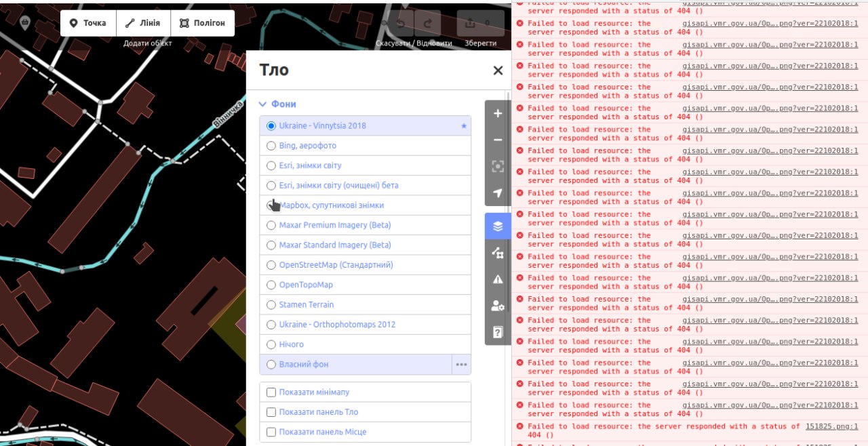This screenshot has width=868, height=446.
Task: Select the Точка (point) tool
Action: tap(88, 23)
